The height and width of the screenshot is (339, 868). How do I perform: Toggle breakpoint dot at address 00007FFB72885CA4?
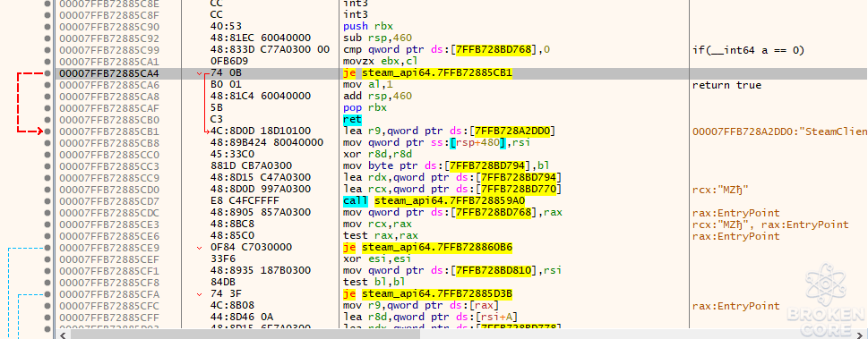[47, 73]
